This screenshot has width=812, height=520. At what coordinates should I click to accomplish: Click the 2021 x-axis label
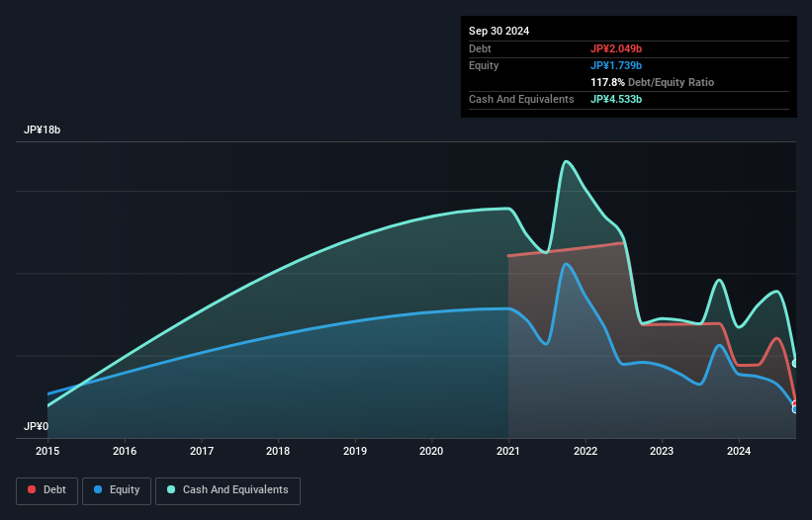[x=508, y=451]
